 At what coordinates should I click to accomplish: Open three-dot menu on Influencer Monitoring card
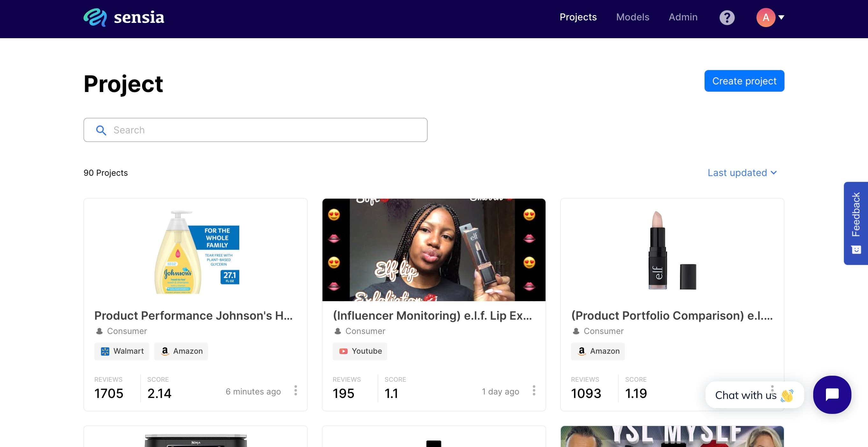(534, 390)
